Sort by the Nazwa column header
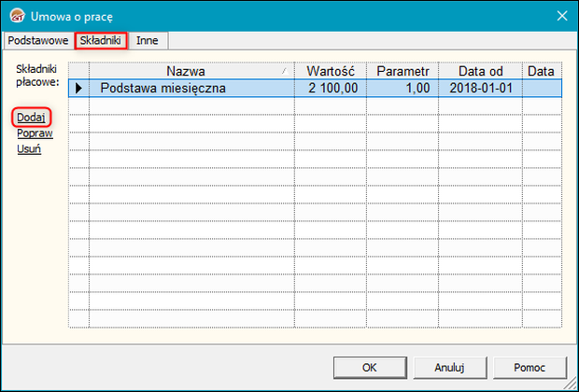The width and height of the screenshot is (579, 392). pos(191,71)
